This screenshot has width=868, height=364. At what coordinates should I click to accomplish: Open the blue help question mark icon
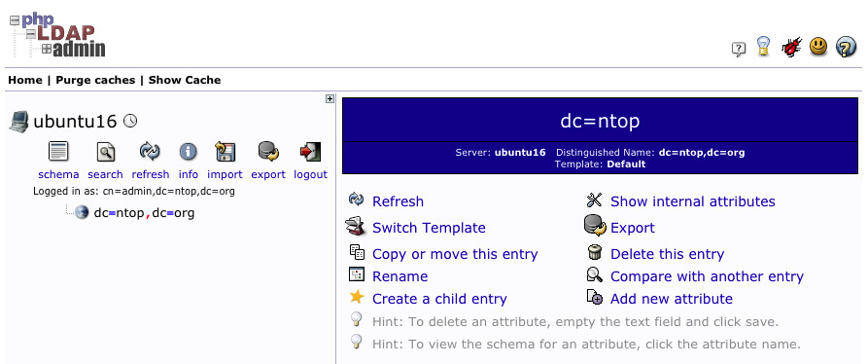[846, 47]
